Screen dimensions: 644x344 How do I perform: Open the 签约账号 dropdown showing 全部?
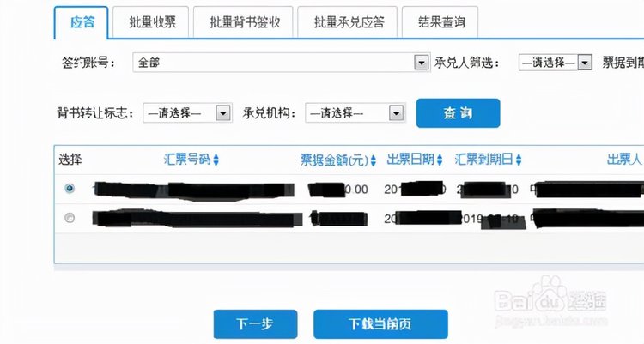[282, 63]
